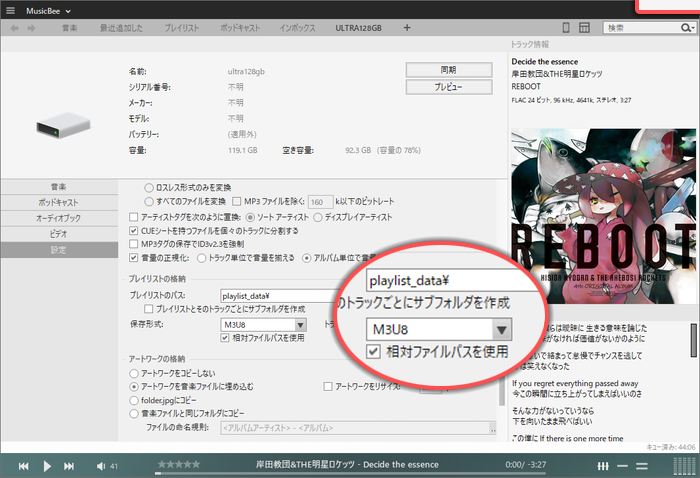
Task: Select ビデオ in the device sidebar
Action: 59,234
